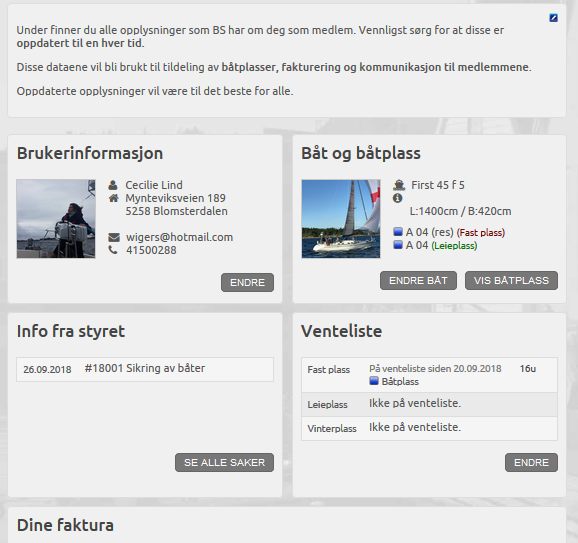578x543 pixels.
Task: Select the Fast plass waitlist row
Action: 429,375
